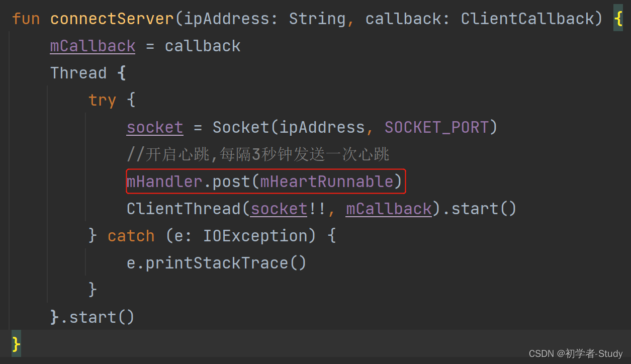Click the catch keyword
Viewport: 631px width, 364px height.
(x=131, y=236)
